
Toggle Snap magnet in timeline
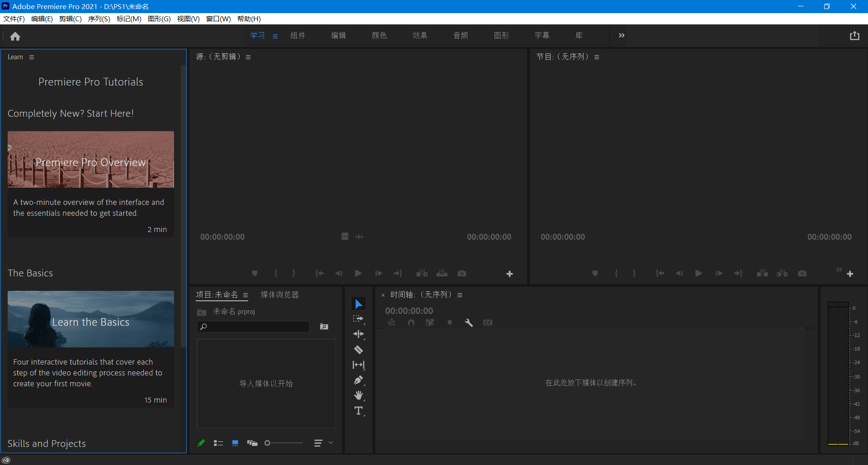(411, 323)
